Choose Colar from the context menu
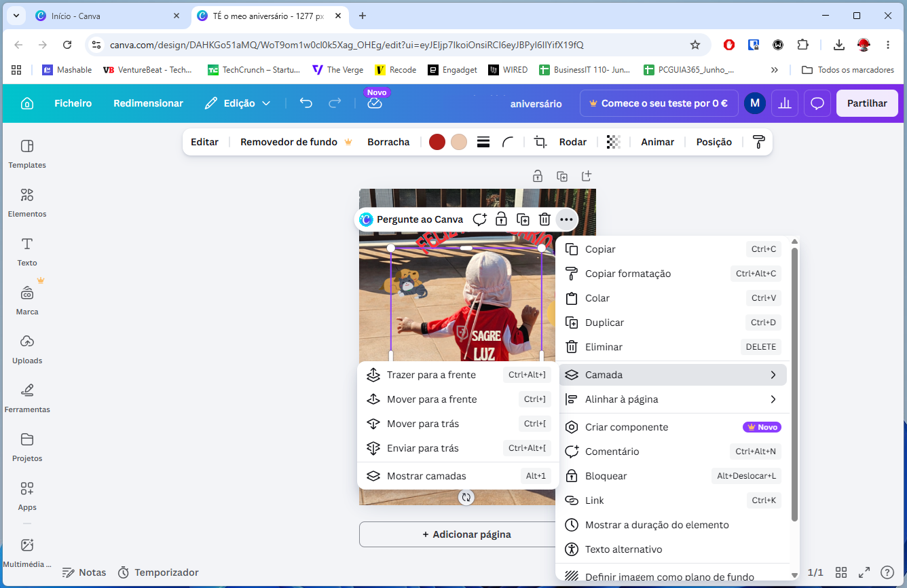Viewport: 907px width, 588px height. pyautogui.click(x=673, y=298)
